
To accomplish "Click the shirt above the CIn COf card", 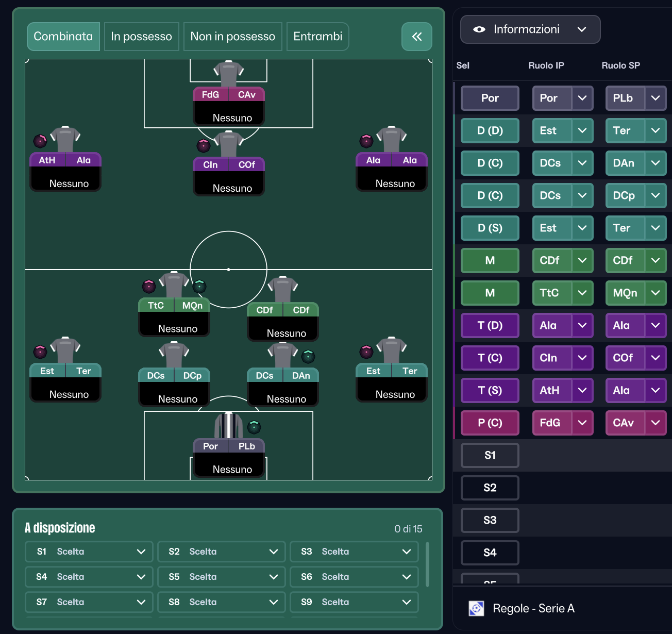I will (228, 144).
